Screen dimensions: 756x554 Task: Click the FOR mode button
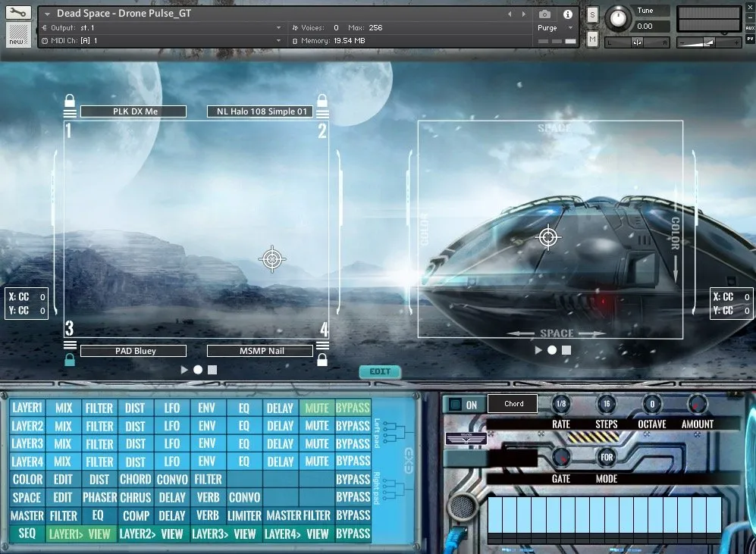tap(607, 457)
